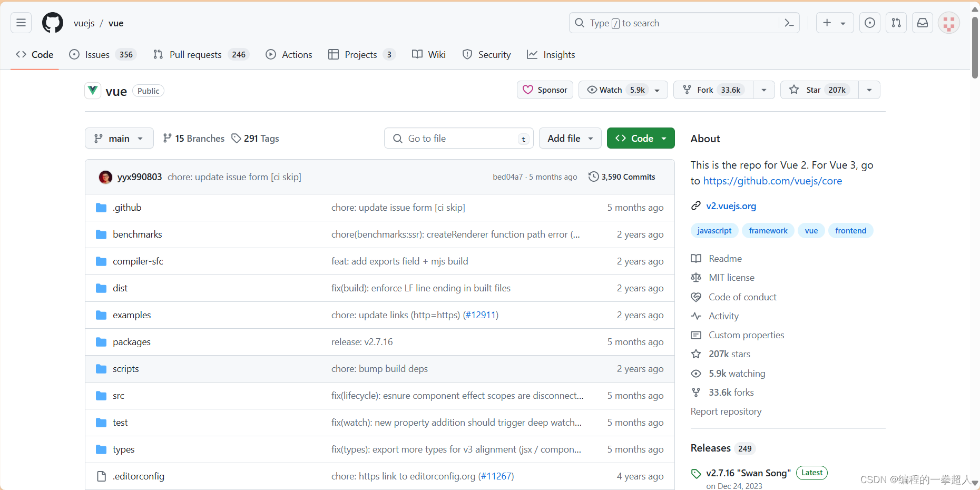The image size is (980, 490).
Task: Click the MIT license scale icon
Action: [696, 278]
